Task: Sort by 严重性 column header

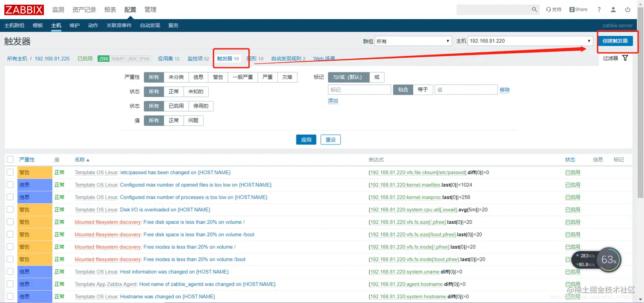Action: point(27,160)
